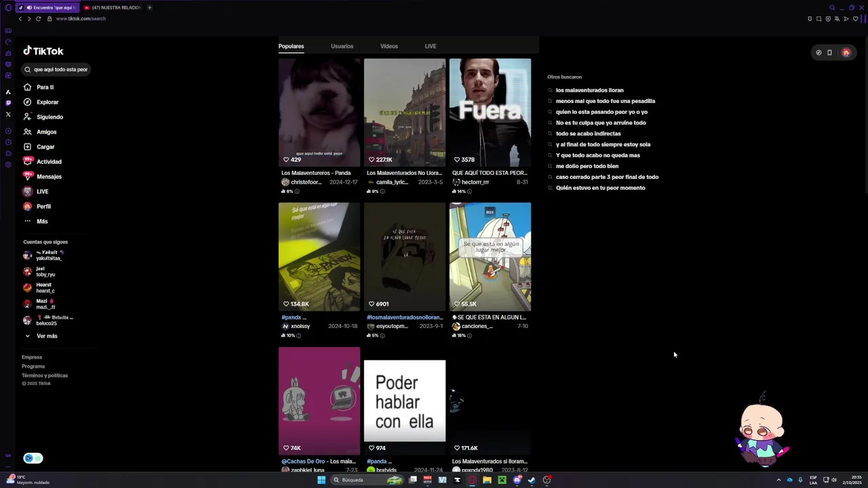Open the building video with 227.1K likes

click(x=405, y=113)
